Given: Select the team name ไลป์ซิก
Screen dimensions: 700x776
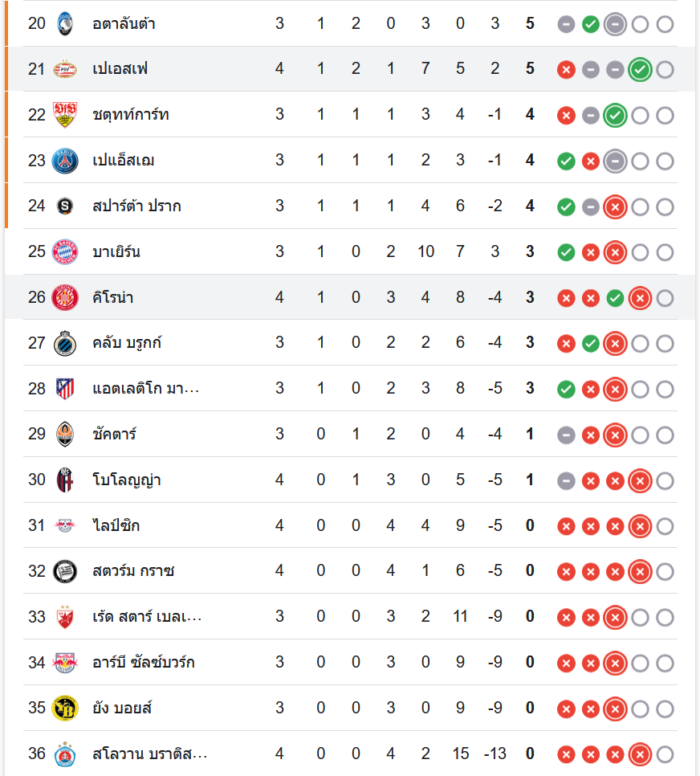Looking at the screenshot, I should coord(116,526).
